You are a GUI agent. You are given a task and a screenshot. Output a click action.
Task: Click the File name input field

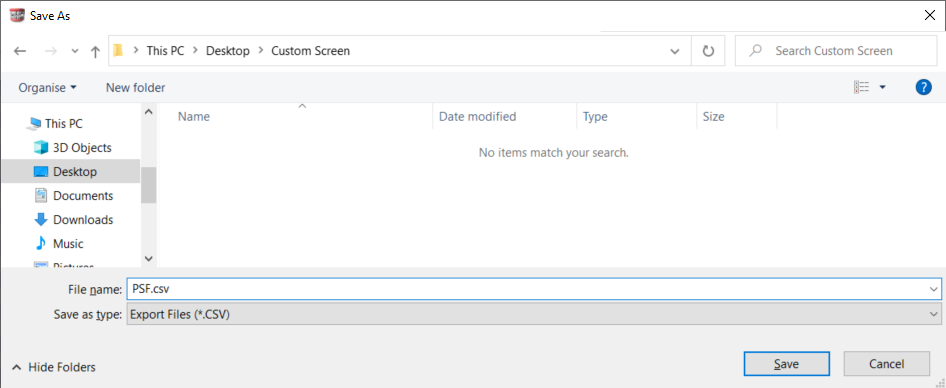pos(534,289)
